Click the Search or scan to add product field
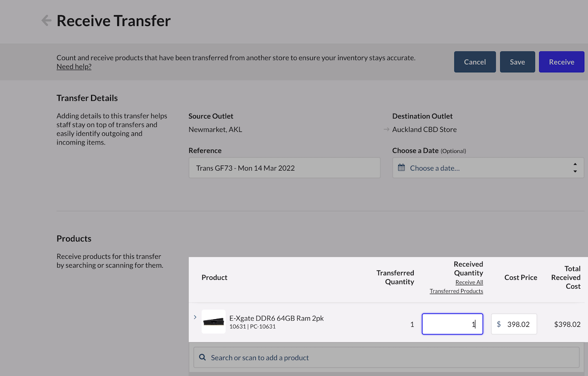 (386, 358)
